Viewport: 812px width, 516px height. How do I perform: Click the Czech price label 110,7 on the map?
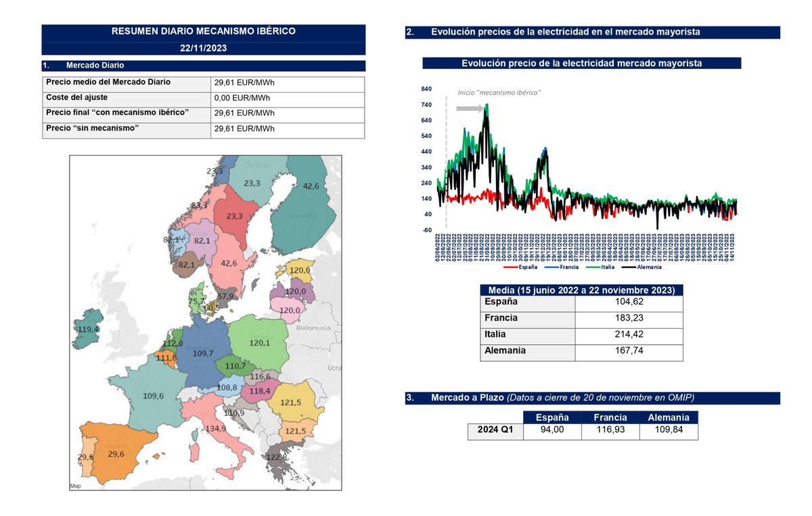[234, 366]
